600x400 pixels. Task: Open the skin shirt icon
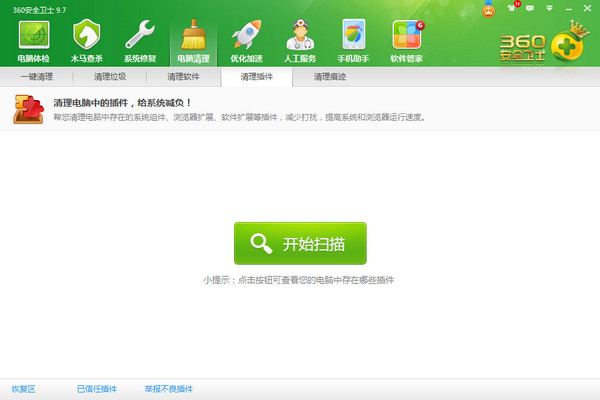pyautogui.click(x=513, y=7)
